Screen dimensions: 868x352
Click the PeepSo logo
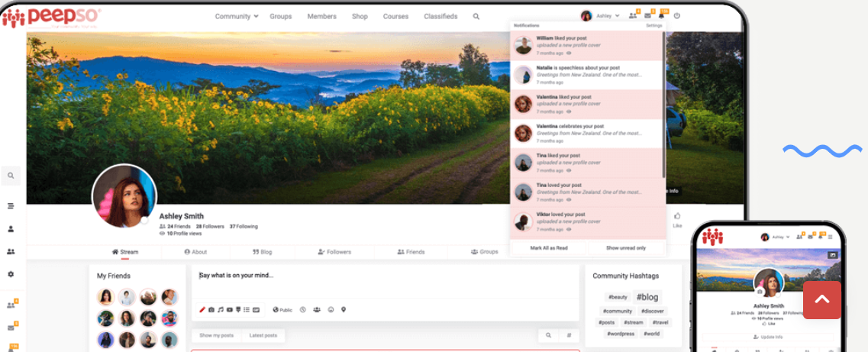pos(51,18)
